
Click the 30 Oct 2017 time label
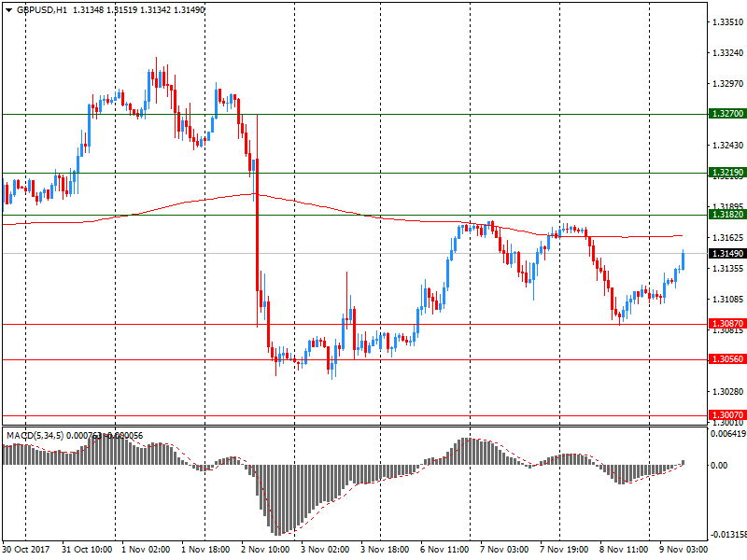click(26, 550)
